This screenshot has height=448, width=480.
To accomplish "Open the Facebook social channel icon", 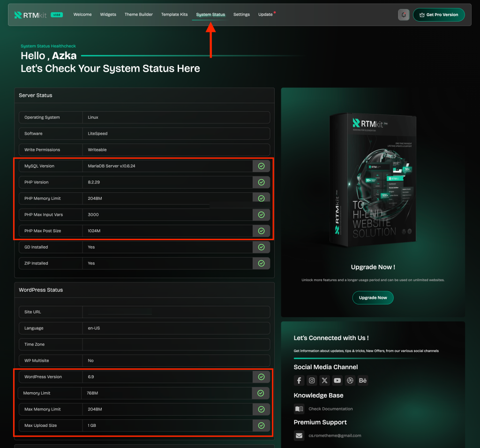I will [299, 380].
